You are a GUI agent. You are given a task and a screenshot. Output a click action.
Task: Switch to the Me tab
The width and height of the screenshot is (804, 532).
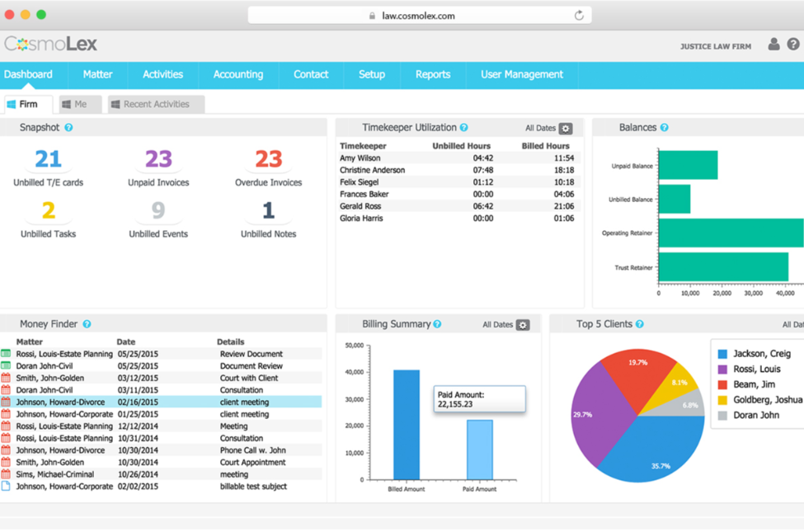tap(80, 104)
